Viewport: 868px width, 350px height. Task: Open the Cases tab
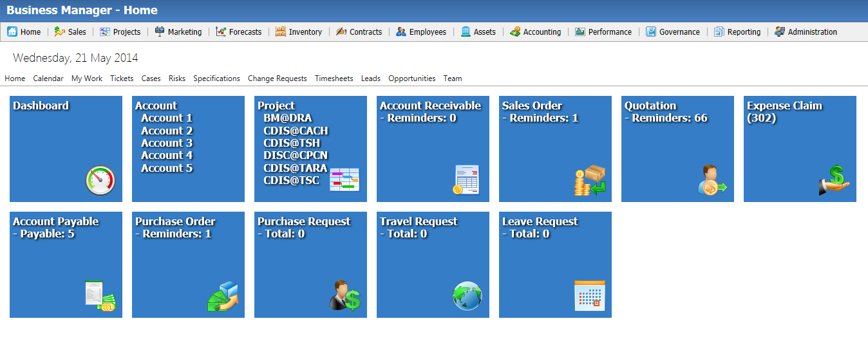click(x=151, y=78)
